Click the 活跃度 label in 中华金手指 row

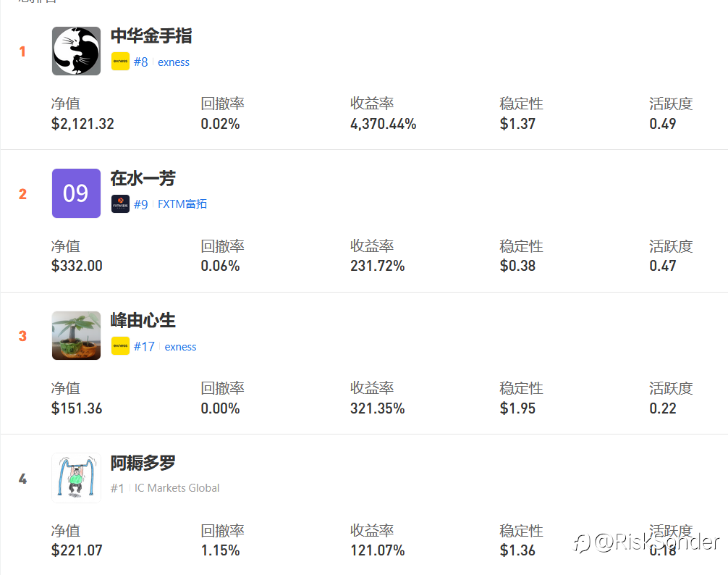tap(671, 104)
